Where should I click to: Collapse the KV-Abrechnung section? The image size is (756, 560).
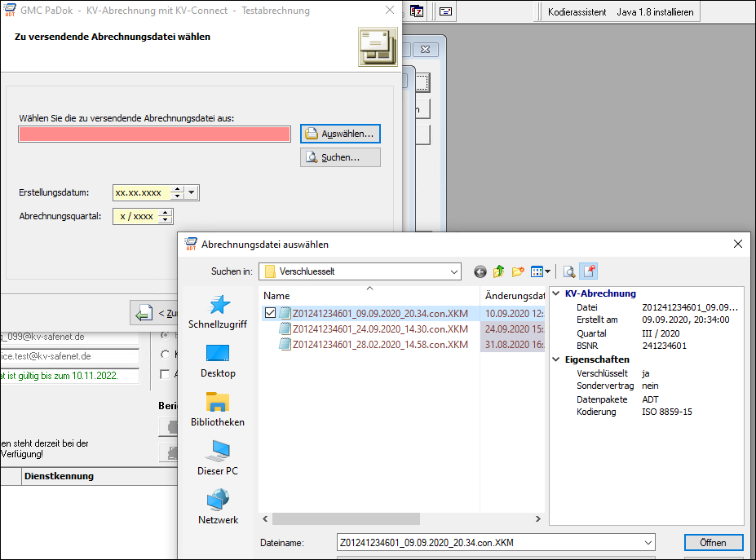coord(556,293)
